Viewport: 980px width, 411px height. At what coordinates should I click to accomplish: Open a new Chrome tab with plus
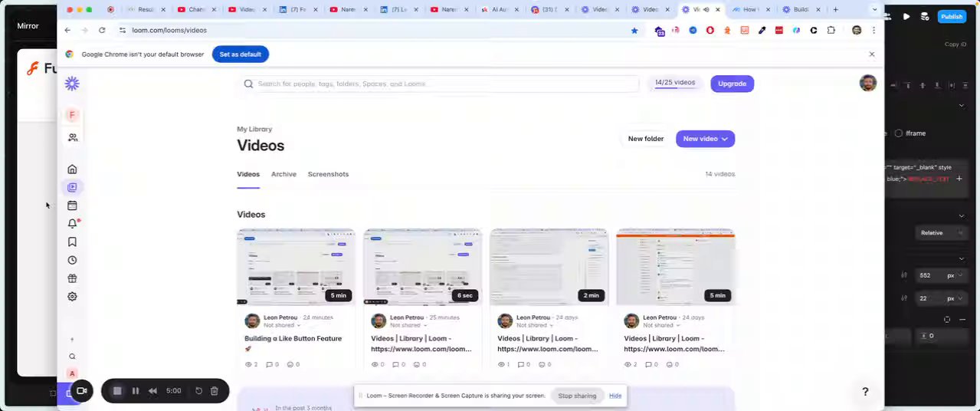[835, 10]
